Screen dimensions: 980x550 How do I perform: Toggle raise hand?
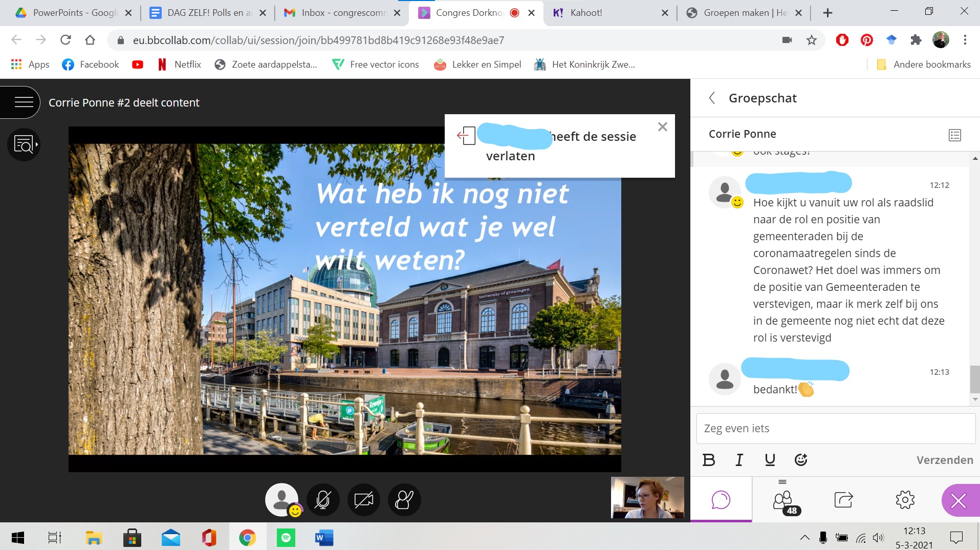404,499
